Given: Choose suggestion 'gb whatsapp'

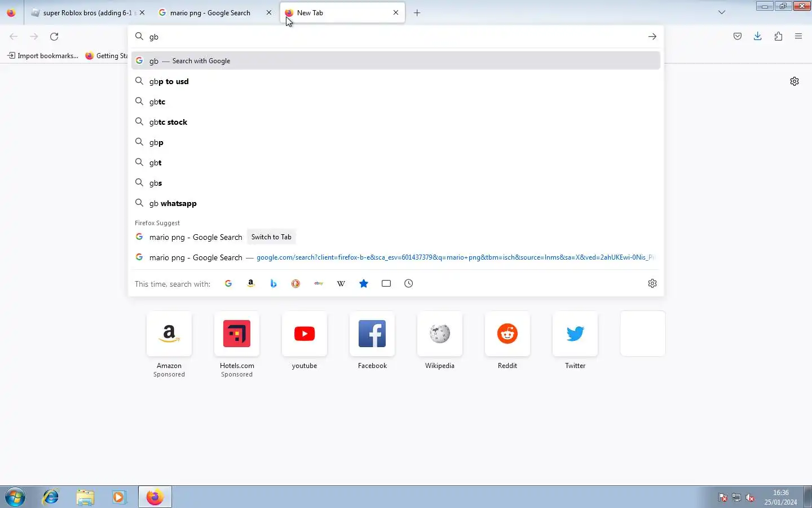Looking at the screenshot, I should pyautogui.click(x=396, y=203).
